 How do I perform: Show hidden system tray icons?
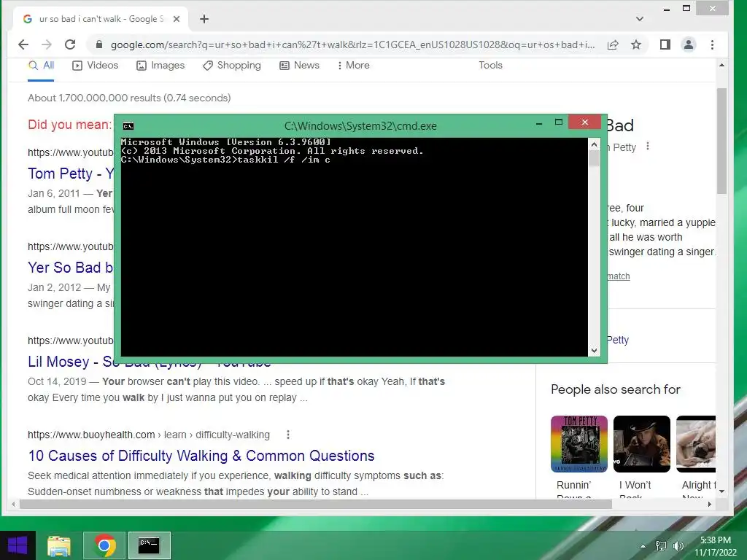(643, 546)
